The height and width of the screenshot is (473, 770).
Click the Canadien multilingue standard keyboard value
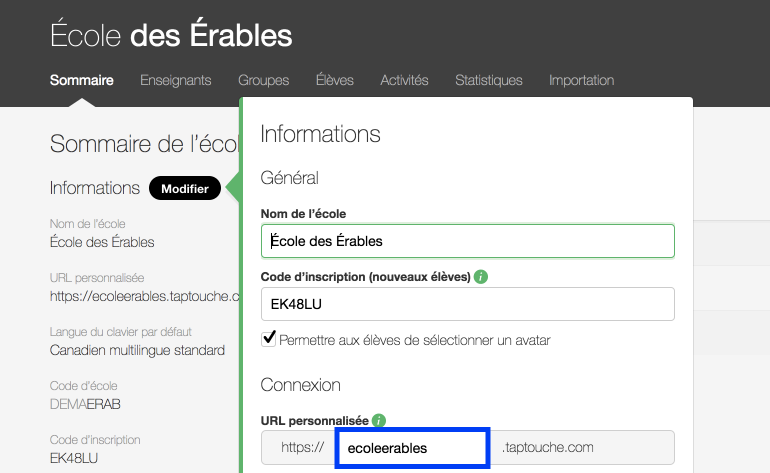(x=137, y=350)
